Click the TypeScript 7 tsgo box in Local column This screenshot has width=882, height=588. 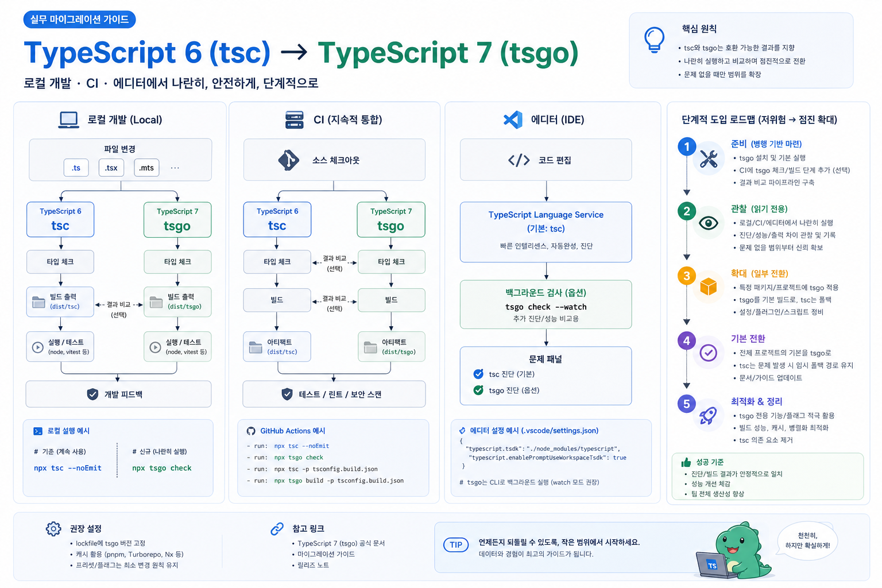[x=177, y=219]
